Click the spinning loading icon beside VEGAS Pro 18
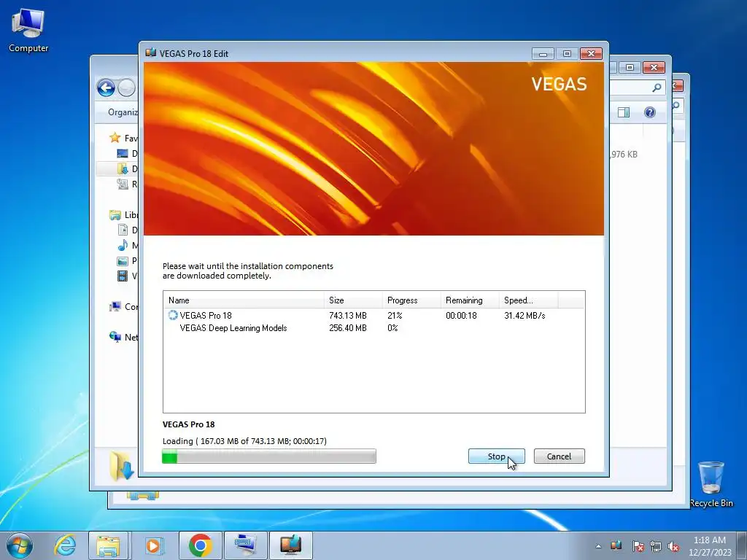The image size is (747, 560). (172, 315)
